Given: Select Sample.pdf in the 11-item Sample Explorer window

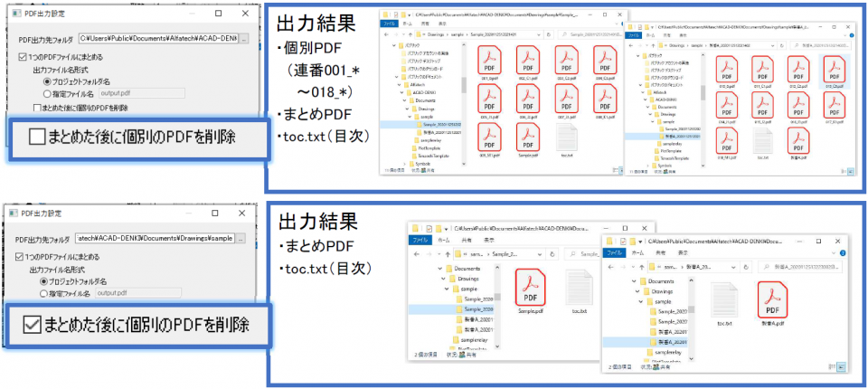Looking at the screenshot, I should pos(528,138).
